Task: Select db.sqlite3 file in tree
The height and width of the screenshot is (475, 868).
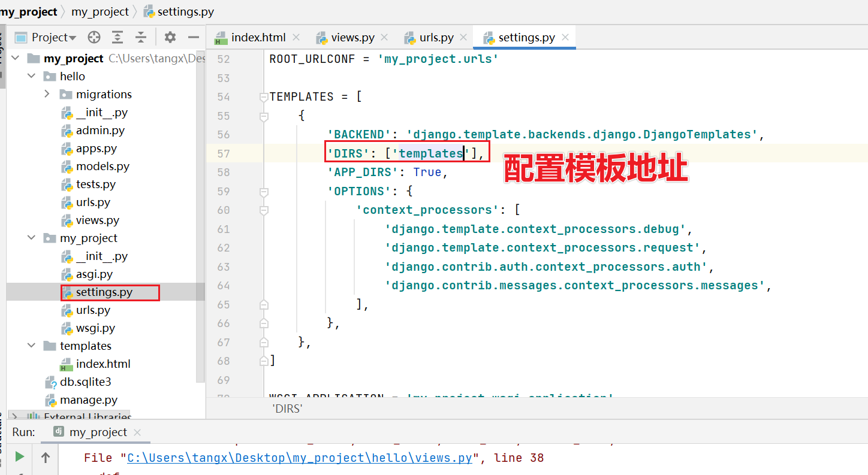Action: pos(85,382)
